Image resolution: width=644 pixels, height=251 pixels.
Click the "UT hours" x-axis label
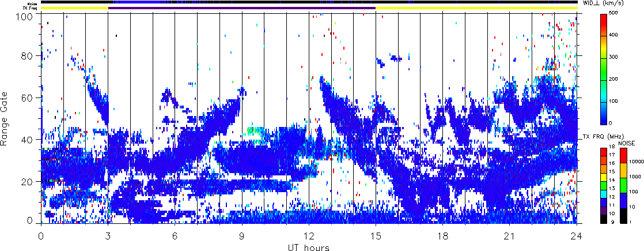[308, 247]
